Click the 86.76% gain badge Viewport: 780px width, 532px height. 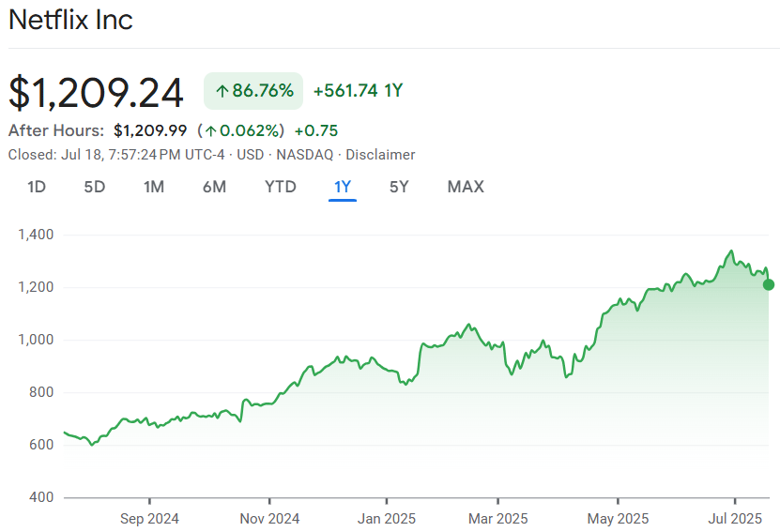(253, 91)
